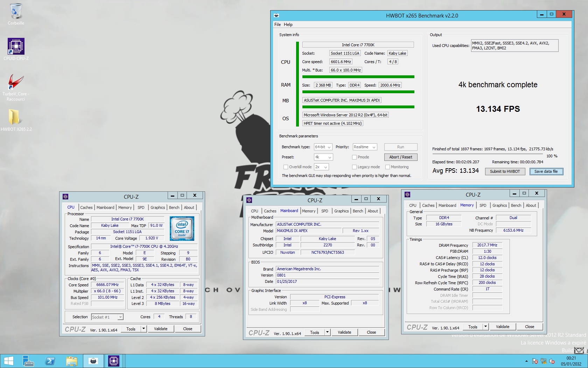Open PowerShell from the taskbar
This screenshot has width=588, height=368.
pyautogui.click(x=50, y=361)
